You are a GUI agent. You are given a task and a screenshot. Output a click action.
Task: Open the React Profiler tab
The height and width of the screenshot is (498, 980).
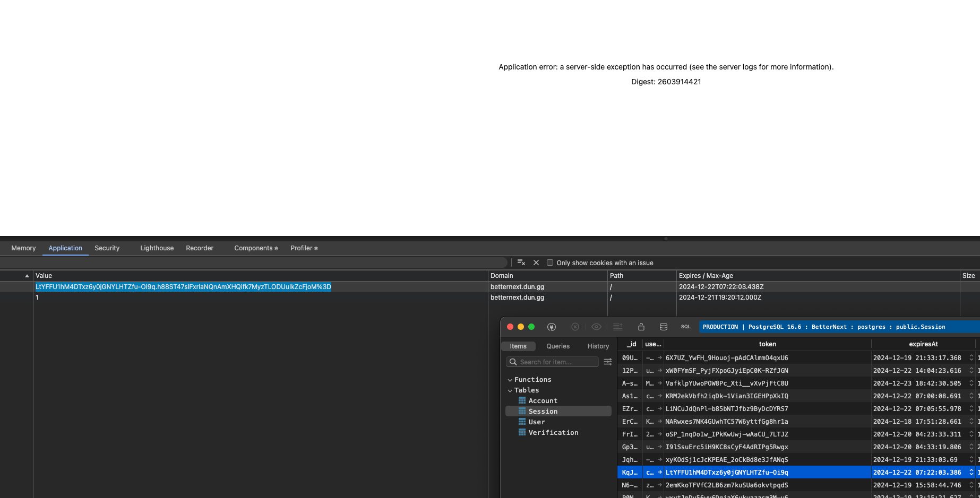[x=304, y=248]
